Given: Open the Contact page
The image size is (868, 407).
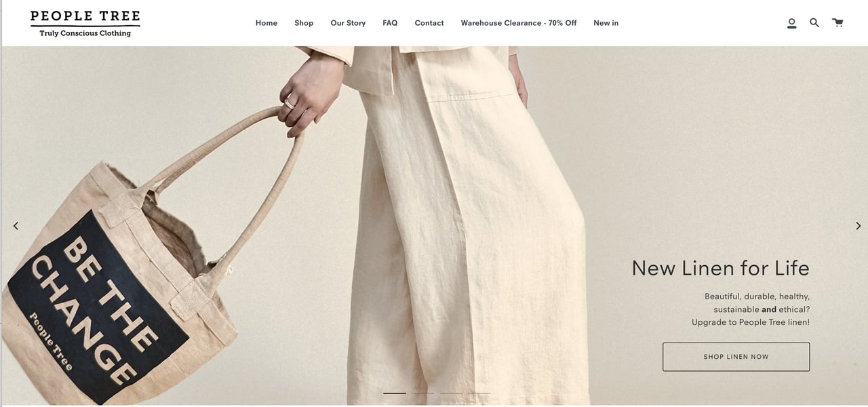Looking at the screenshot, I should [x=429, y=23].
